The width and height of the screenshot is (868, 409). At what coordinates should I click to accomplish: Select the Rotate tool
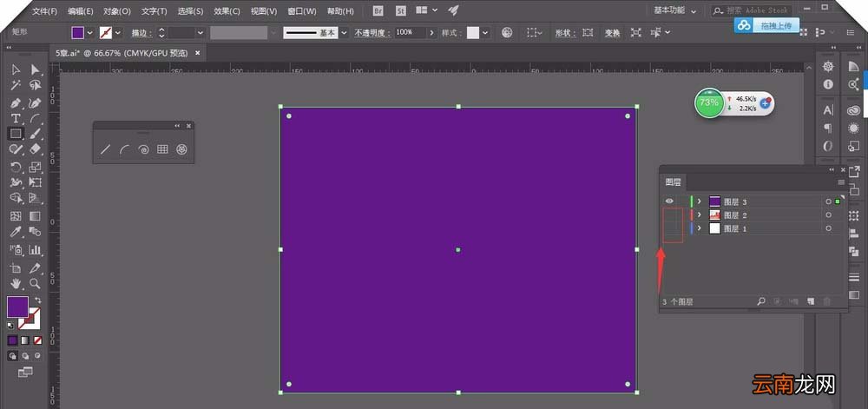tap(16, 167)
